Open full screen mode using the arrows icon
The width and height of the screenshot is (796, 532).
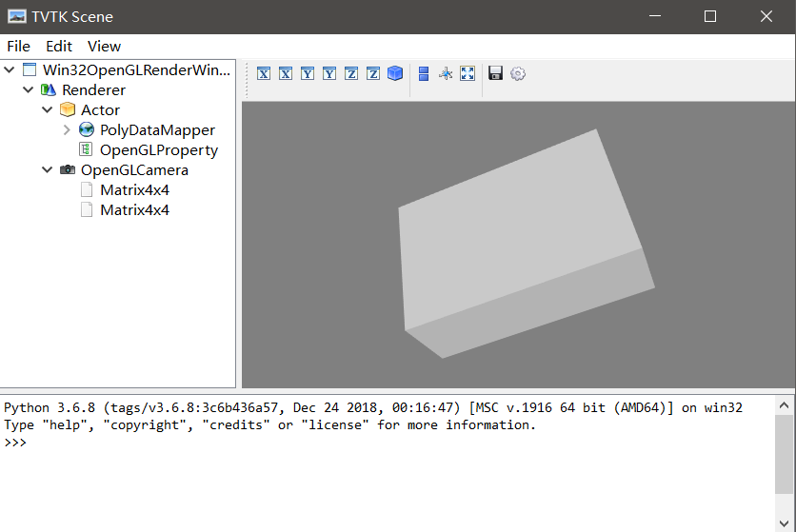(468, 73)
